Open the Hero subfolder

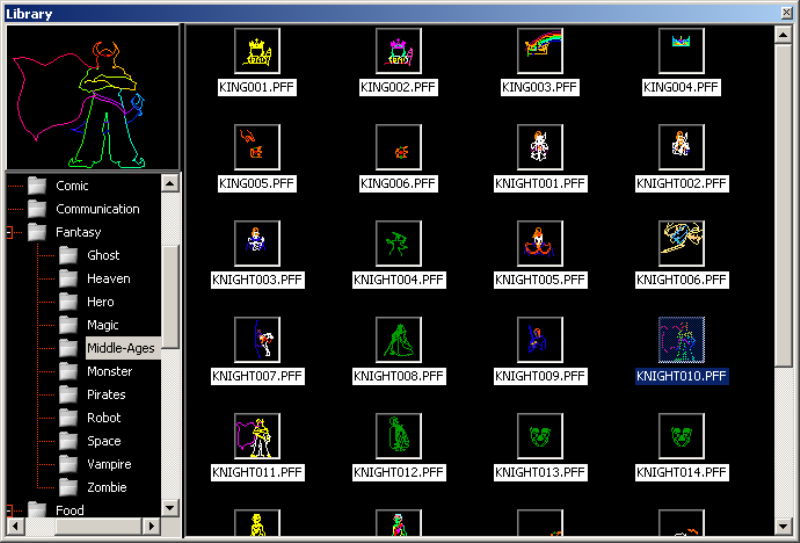coord(100,302)
